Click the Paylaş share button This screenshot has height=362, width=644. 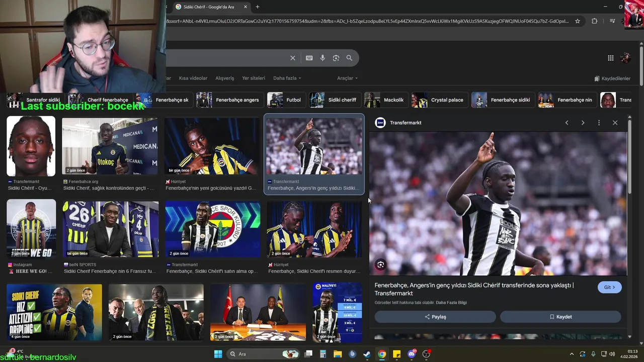coord(435,317)
